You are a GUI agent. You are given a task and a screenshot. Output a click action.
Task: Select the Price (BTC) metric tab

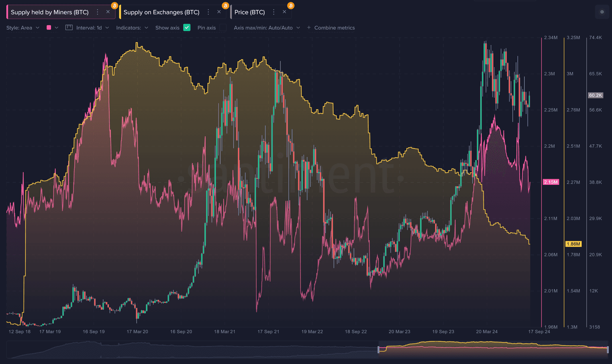[x=249, y=12]
